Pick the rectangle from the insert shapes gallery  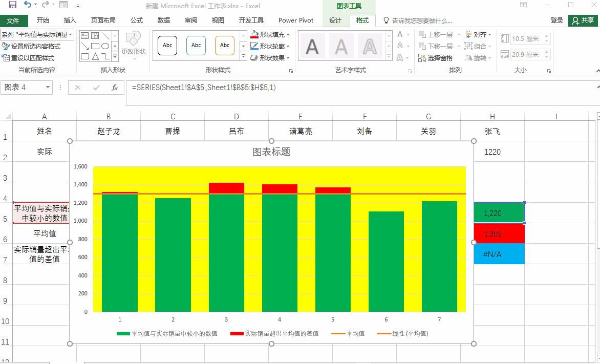[x=95, y=46]
